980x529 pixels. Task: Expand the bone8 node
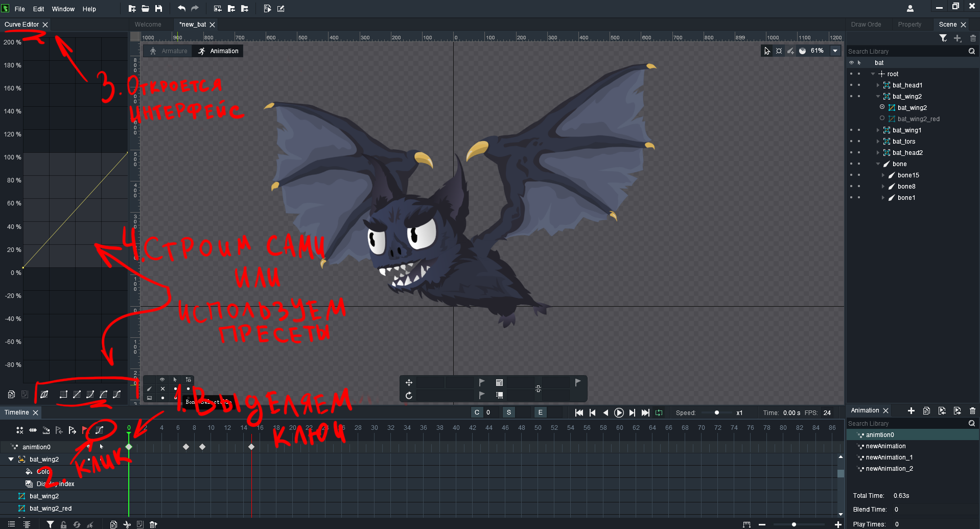(883, 187)
